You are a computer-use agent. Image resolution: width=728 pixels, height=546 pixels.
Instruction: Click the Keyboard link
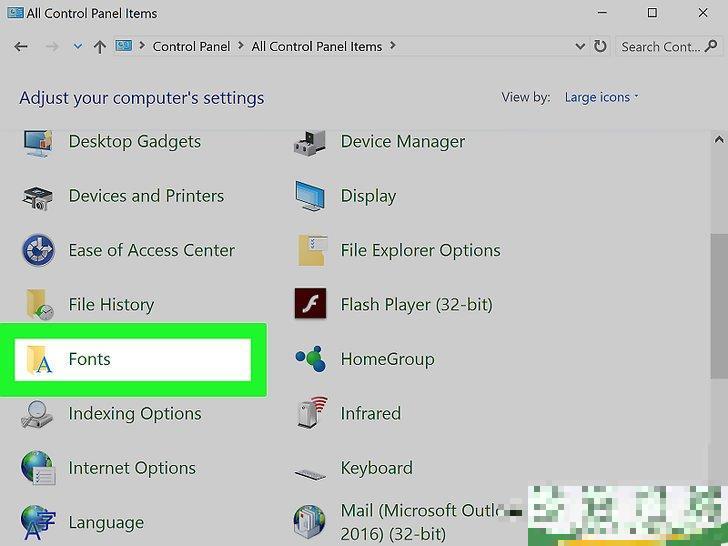(376, 468)
